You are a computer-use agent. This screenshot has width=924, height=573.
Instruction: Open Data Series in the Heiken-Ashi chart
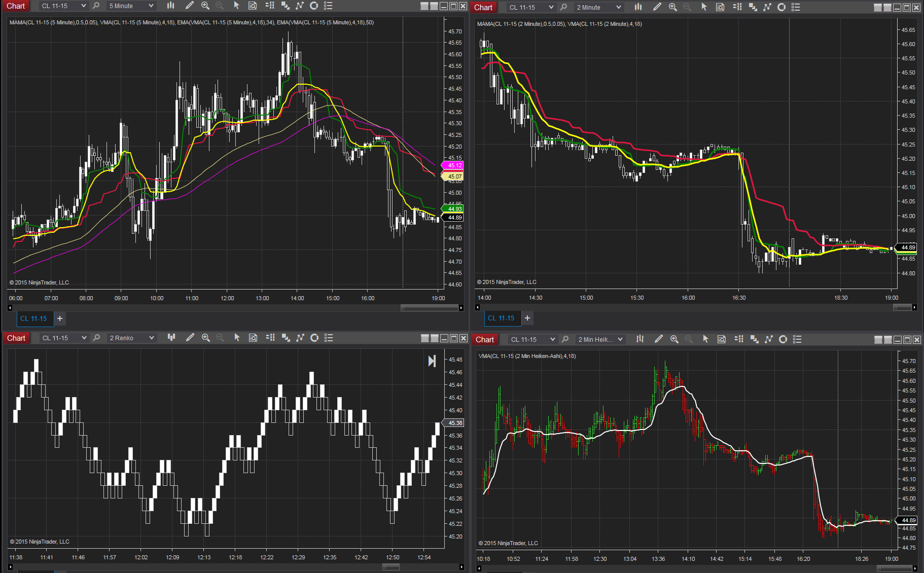point(755,339)
